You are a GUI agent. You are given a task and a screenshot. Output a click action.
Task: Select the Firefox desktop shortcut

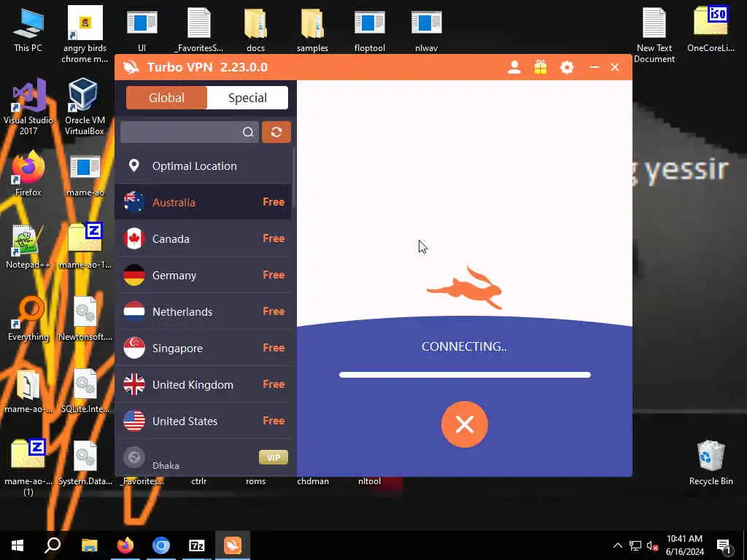pyautogui.click(x=28, y=174)
